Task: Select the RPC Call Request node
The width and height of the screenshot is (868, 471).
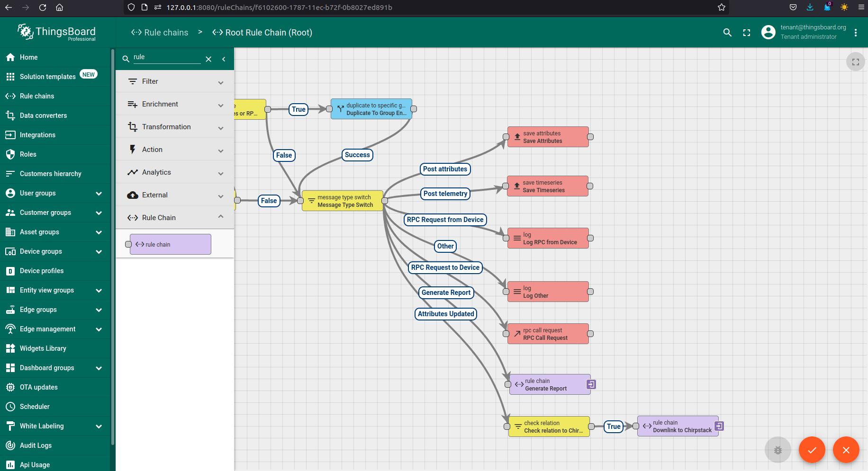Action: point(548,334)
